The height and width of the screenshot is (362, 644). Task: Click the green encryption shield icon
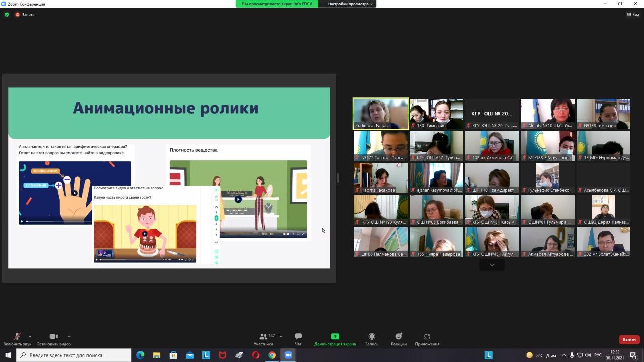pos(7,15)
